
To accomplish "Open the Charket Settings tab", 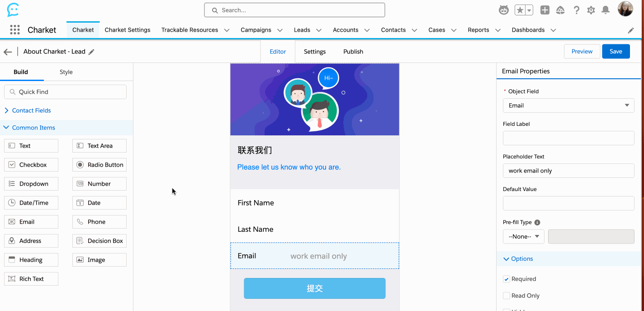I will click(x=128, y=30).
